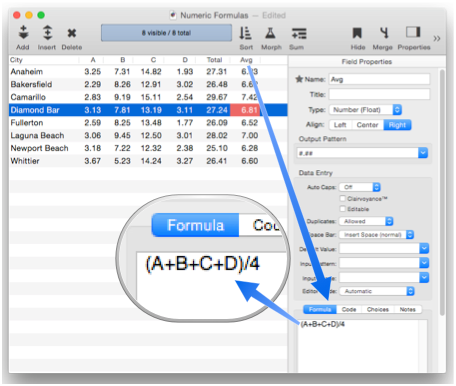
Task: Open the Morph tool
Action: pos(270,33)
